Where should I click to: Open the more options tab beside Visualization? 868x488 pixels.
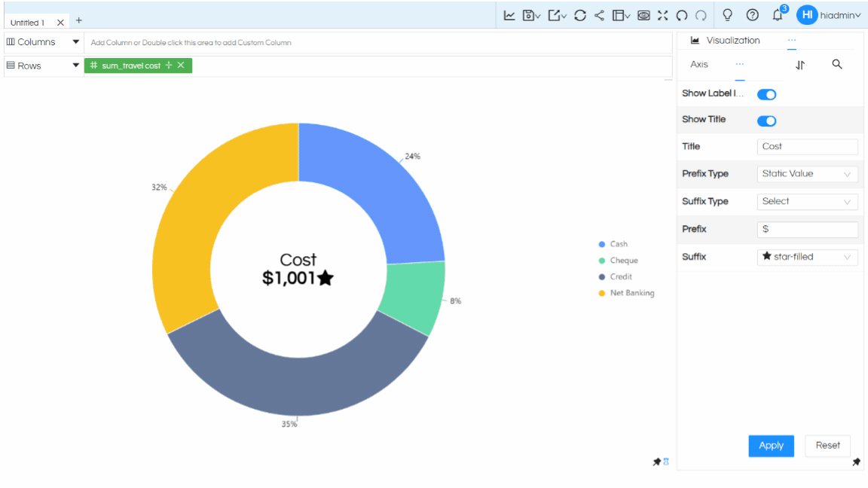pyautogui.click(x=792, y=41)
